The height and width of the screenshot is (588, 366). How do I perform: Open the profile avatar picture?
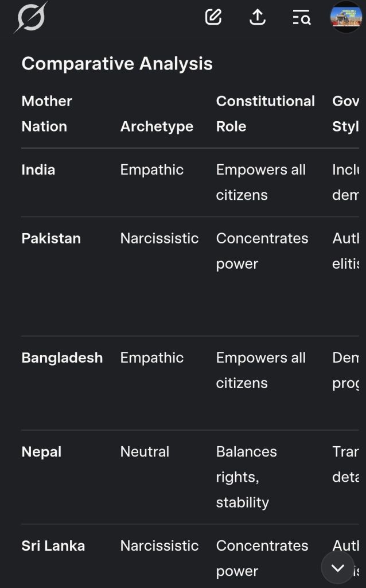[346, 17]
